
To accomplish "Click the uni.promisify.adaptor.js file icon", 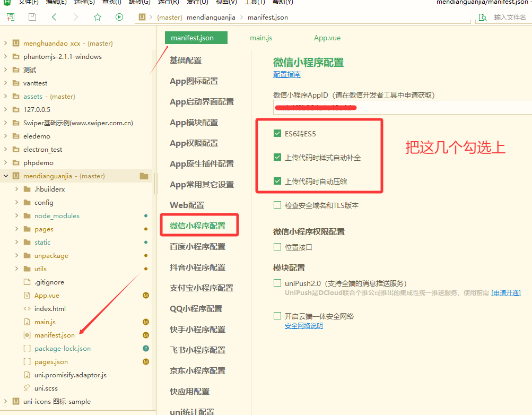I will tap(27, 375).
